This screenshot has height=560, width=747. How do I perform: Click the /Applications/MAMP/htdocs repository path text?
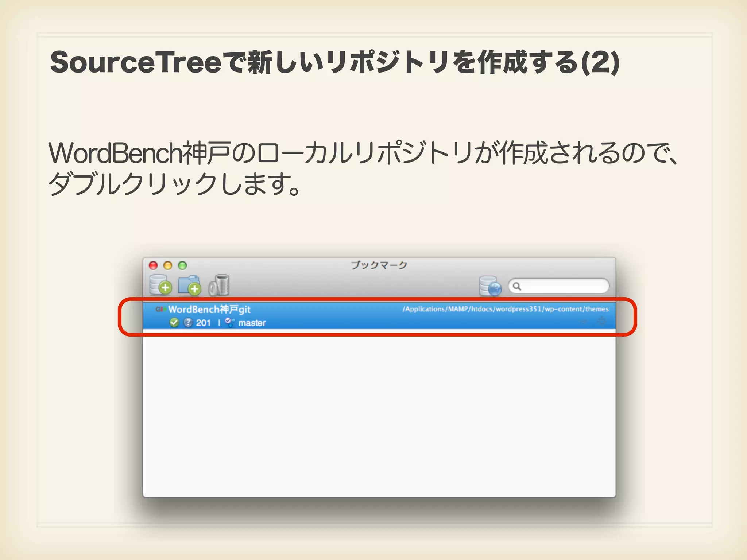point(505,309)
